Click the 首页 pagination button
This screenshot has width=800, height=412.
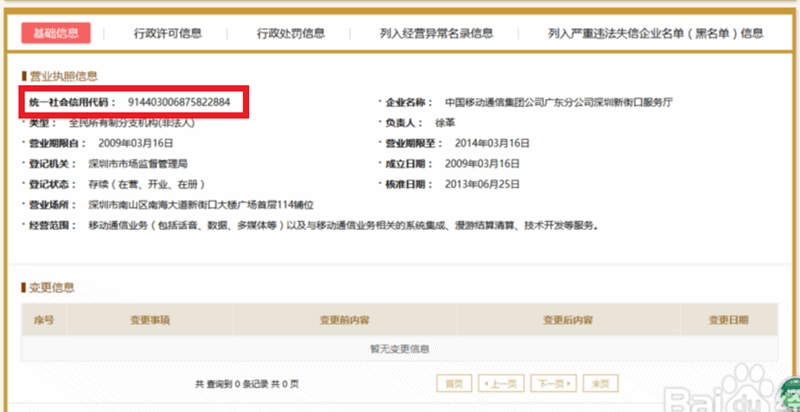(454, 383)
